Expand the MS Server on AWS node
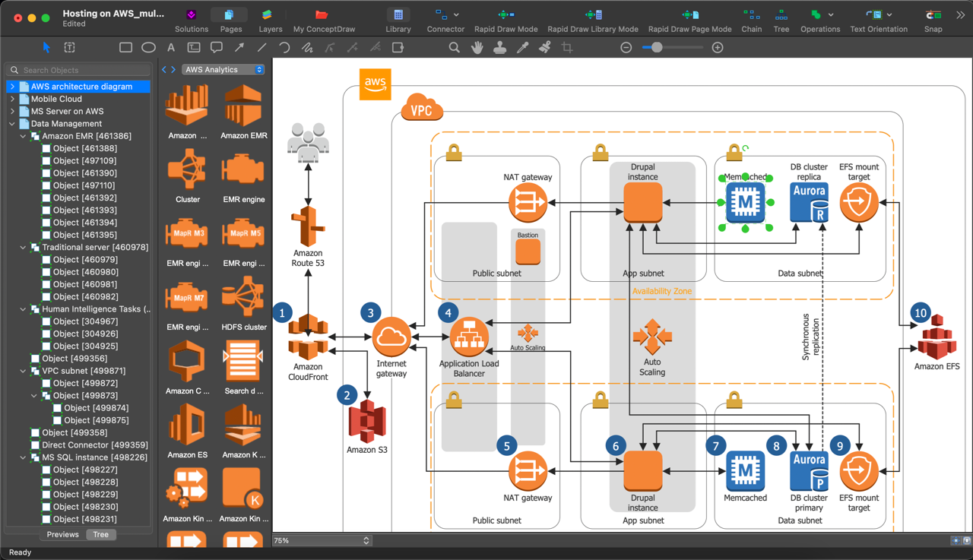The height and width of the screenshot is (560, 973). 12,111
